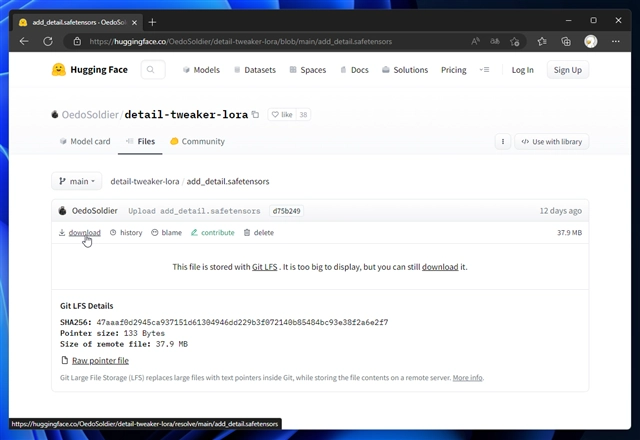Switch to the Model card tab
This screenshot has width=640, height=440.
pyautogui.click(x=85, y=141)
